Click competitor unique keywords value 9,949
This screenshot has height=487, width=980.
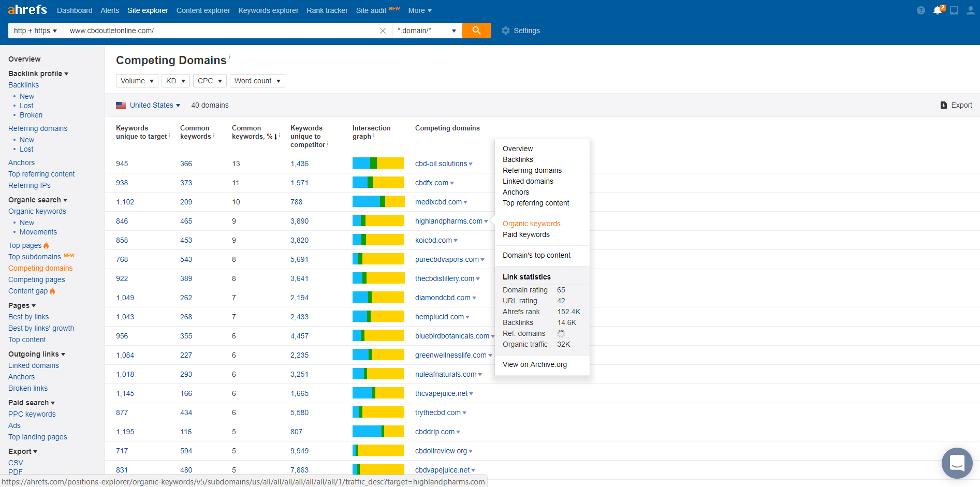pyautogui.click(x=299, y=451)
